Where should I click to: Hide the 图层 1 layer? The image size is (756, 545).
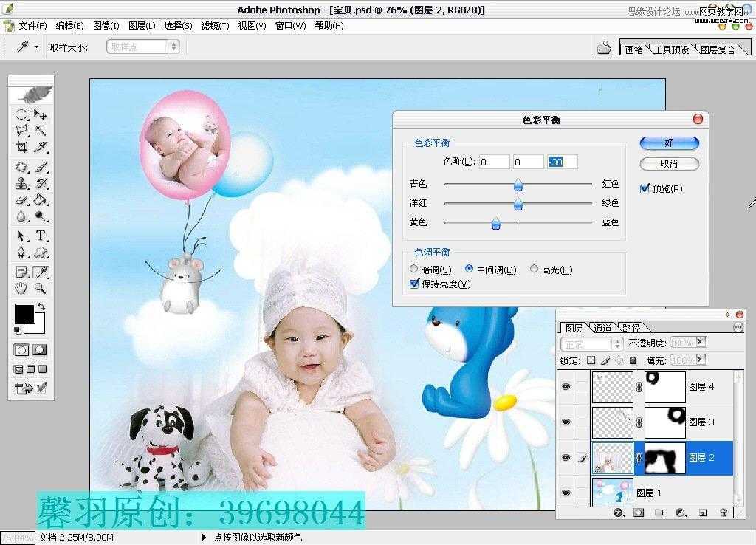pos(566,493)
